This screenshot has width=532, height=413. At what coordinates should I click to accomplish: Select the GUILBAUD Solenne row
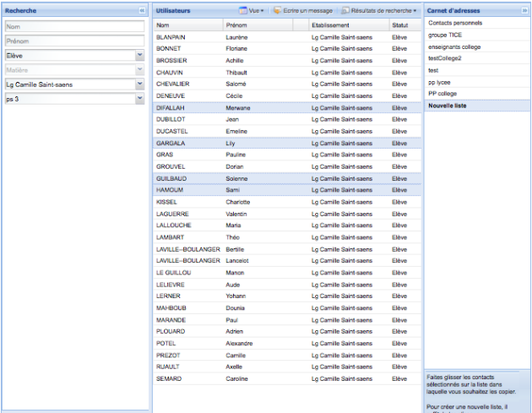(x=287, y=178)
